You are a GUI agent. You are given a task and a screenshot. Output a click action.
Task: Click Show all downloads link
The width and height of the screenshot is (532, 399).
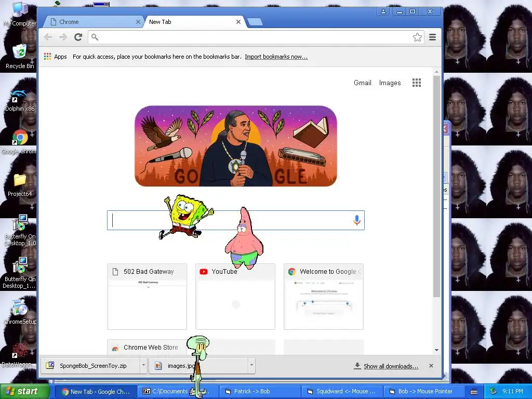pyautogui.click(x=391, y=366)
